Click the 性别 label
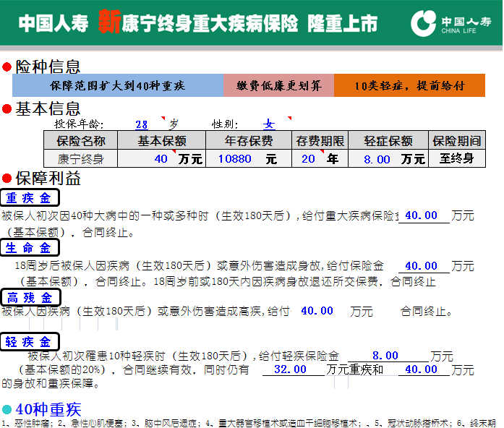This screenshot has width=504, height=428. click(x=224, y=124)
